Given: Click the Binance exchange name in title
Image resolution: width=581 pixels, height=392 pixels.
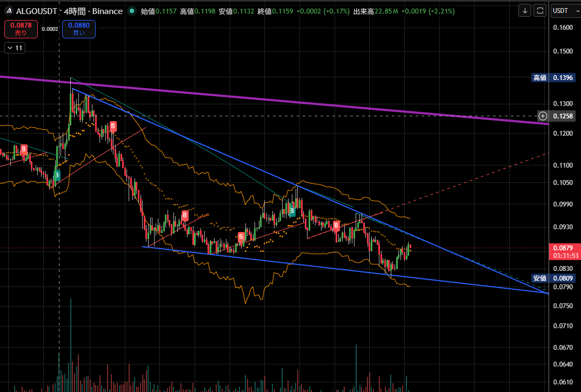Looking at the screenshot, I should (x=108, y=11).
